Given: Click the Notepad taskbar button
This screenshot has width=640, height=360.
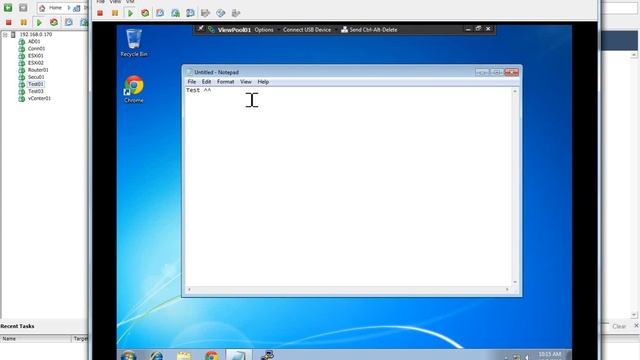Looking at the screenshot, I should (x=239, y=356).
